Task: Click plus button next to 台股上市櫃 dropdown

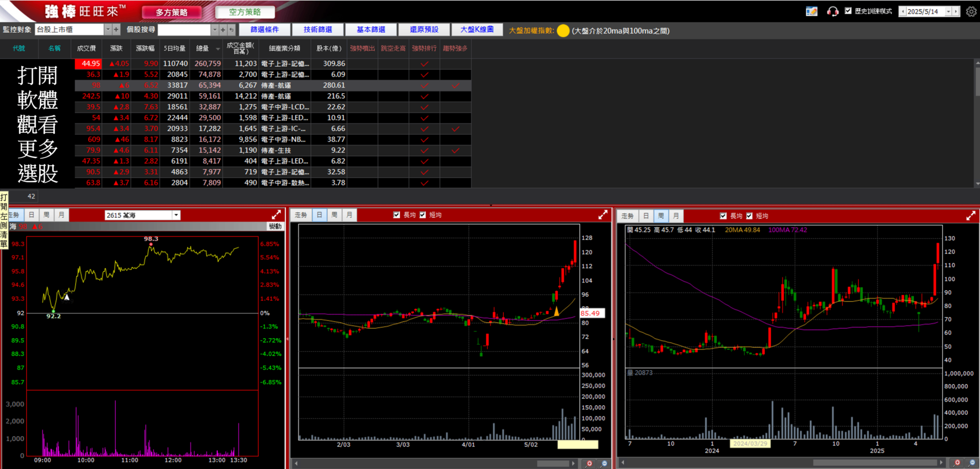Action: pos(116,29)
